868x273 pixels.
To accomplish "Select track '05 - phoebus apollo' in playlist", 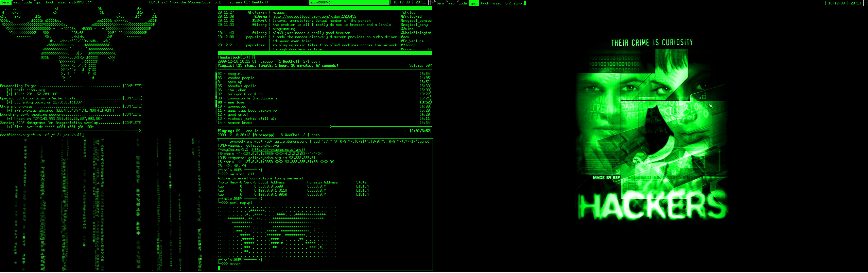I will [x=325, y=86].
